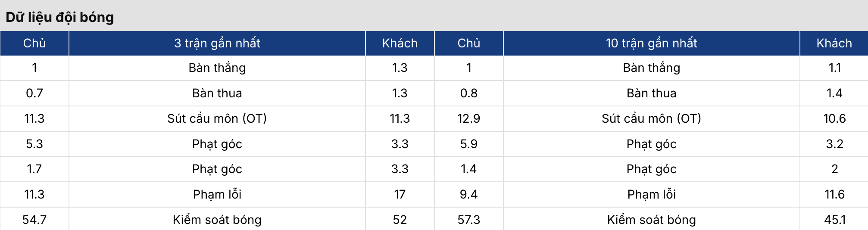Image resolution: width=868 pixels, height=230 pixels.
Task: Select the '3 trận gần nhất' column header
Action: [x=217, y=43]
